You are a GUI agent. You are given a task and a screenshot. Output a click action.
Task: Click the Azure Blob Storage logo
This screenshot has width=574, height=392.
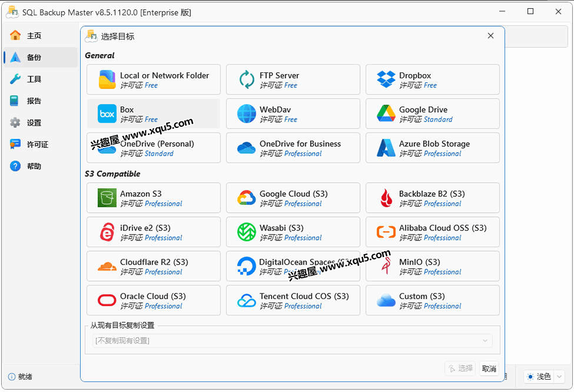tap(386, 148)
